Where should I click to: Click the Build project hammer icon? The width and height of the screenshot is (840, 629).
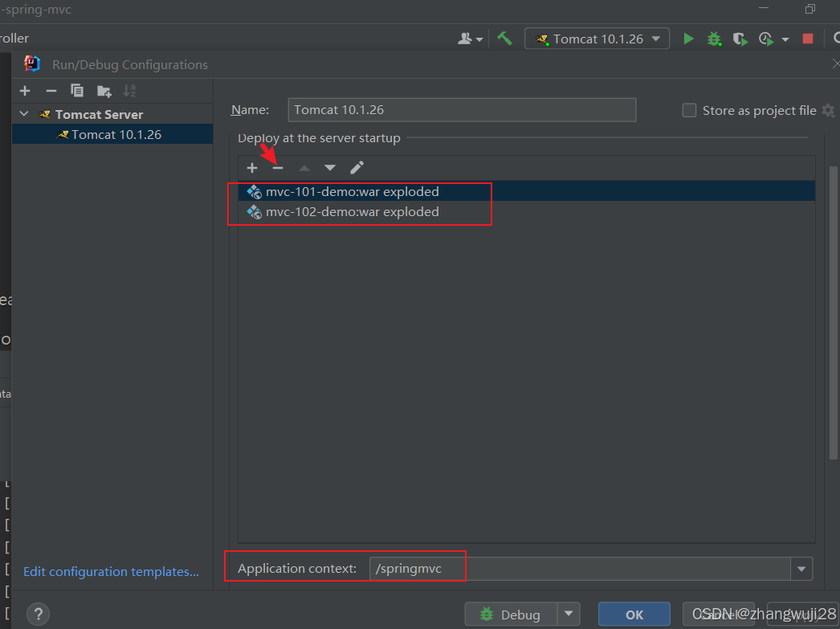504,39
